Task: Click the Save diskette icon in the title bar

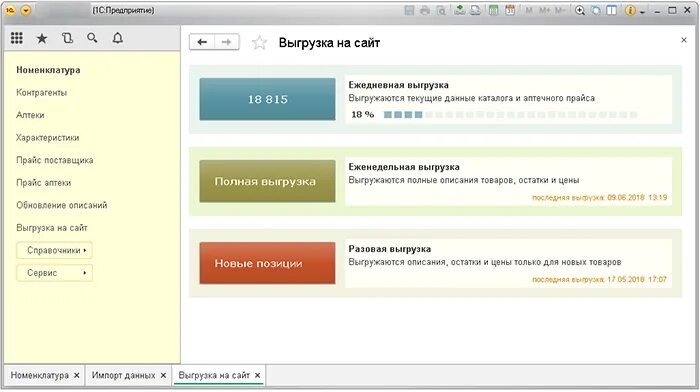Action: pyautogui.click(x=409, y=10)
